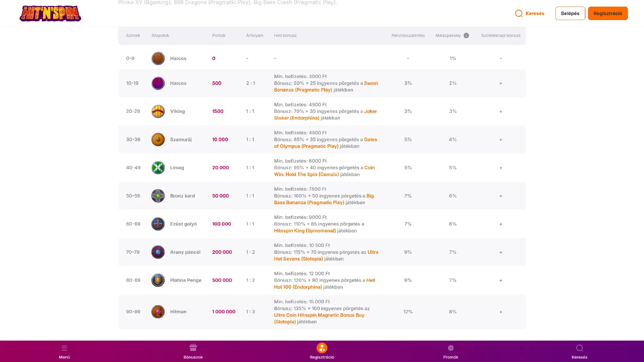
Task: Open the Menü hamburger icon in bottom bar
Action: tap(65, 348)
